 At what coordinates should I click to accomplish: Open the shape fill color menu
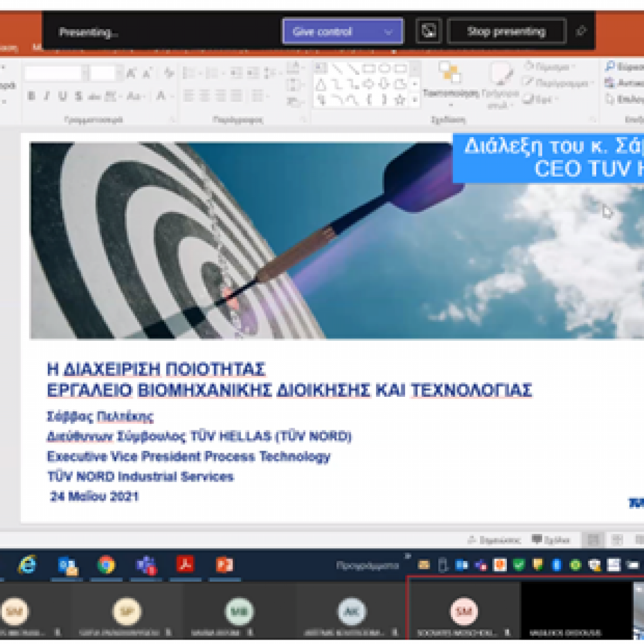click(x=548, y=67)
